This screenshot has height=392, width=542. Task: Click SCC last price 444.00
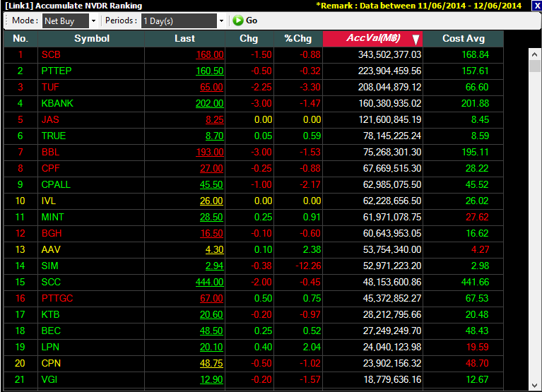210,282
